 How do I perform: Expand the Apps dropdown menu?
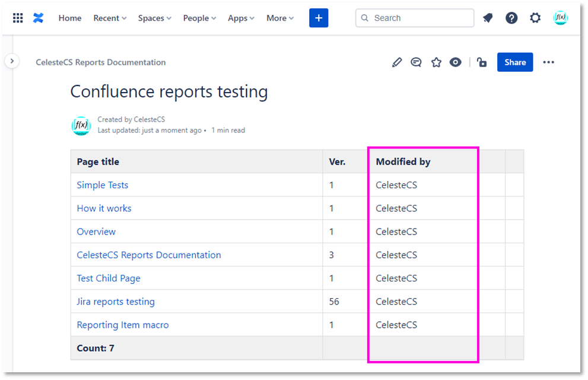(241, 18)
